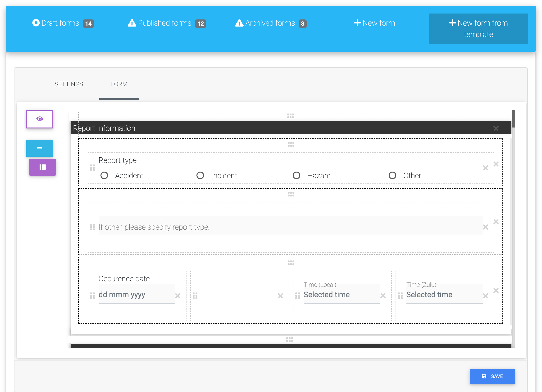Image resolution: width=542 pixels, height=392 pixels.
Task: Click the blue minus divider element button
Action: [x=39, y=148]
